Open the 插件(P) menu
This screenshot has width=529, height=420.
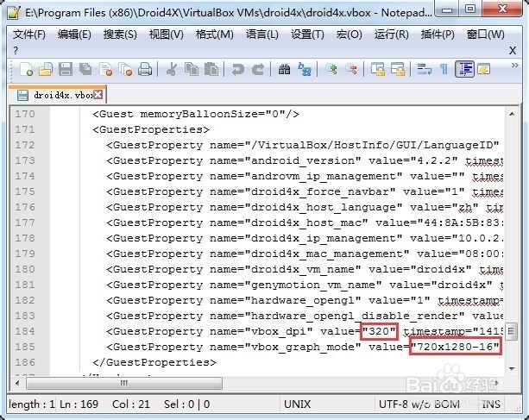click(x=438, y=34)
